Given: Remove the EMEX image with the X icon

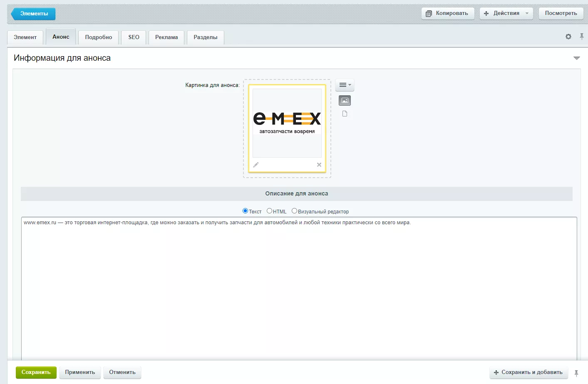Looking at the screenshot, I should 319,165.
